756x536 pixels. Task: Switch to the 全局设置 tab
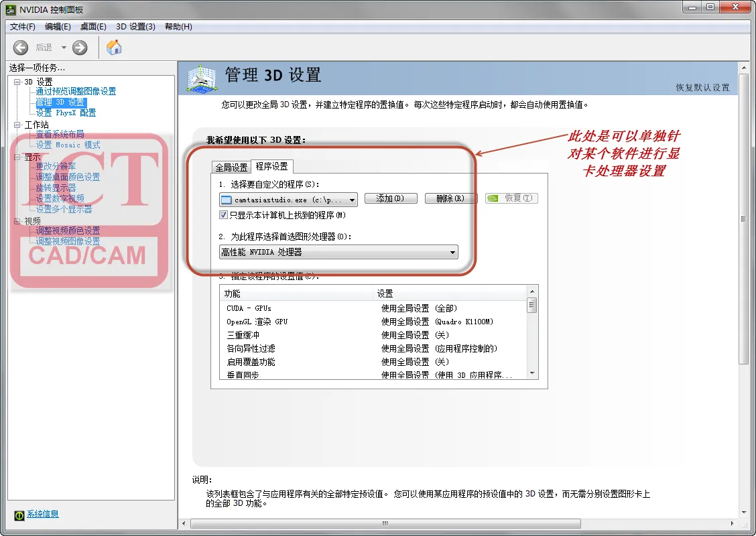[x=231, y=167]
